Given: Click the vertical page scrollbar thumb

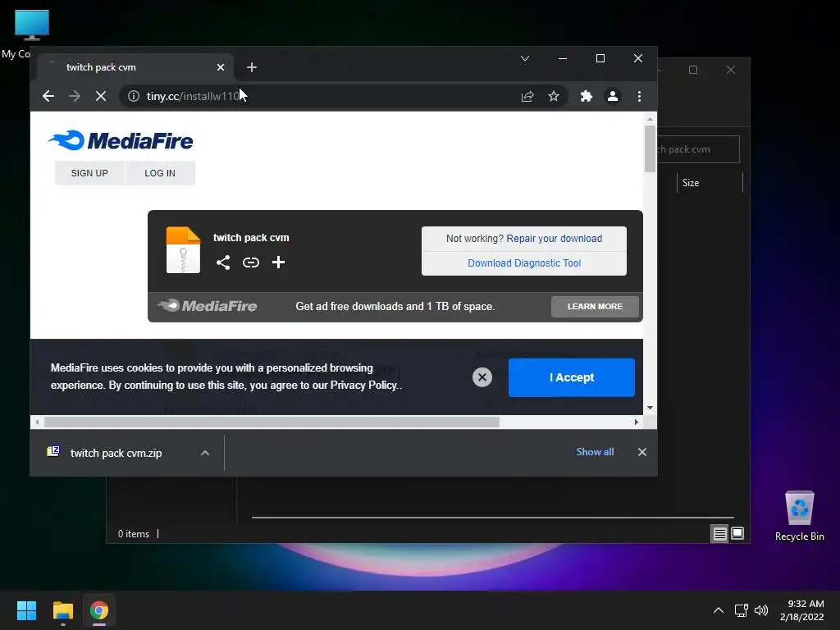Looking at the screenshot, I should [650, 149].
